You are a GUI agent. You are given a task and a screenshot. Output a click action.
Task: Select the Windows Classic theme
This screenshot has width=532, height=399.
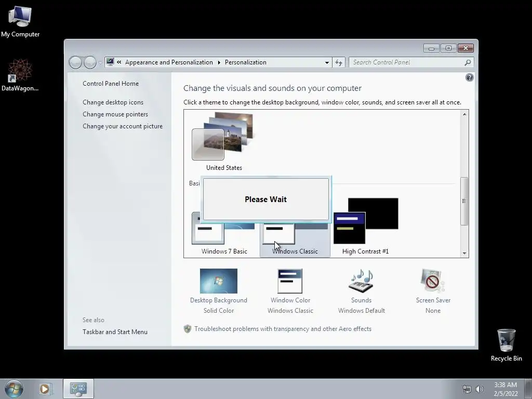tap(295, 241)
